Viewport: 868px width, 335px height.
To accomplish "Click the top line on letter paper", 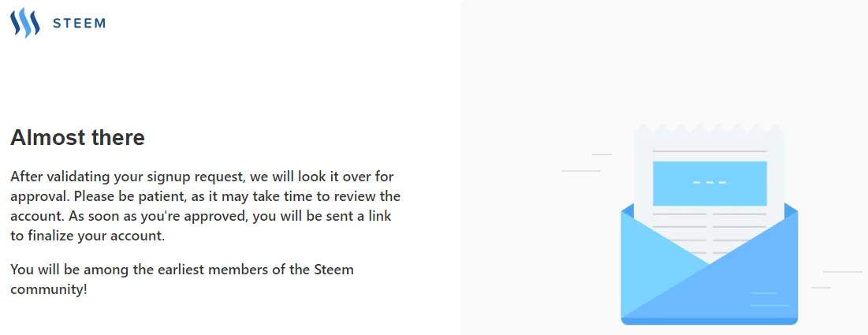I will pos(710,151).
